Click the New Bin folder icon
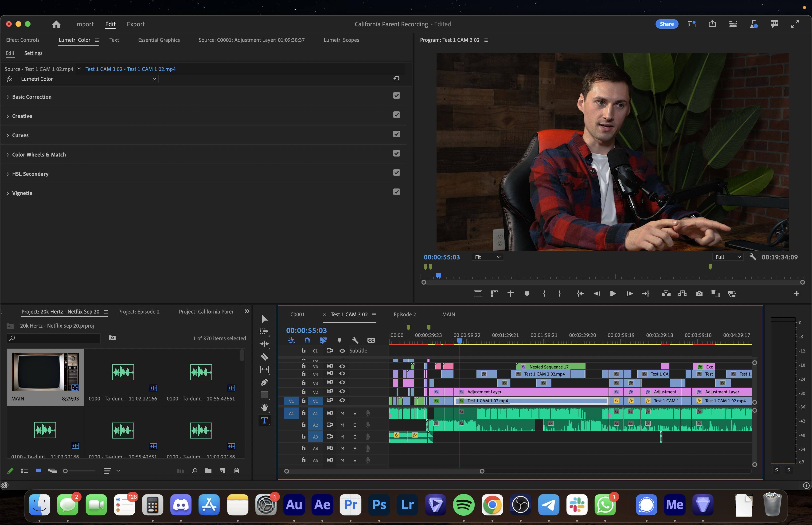Image resolution: width=812 pixels, height=525 pixels. click(x=208, y=471)
